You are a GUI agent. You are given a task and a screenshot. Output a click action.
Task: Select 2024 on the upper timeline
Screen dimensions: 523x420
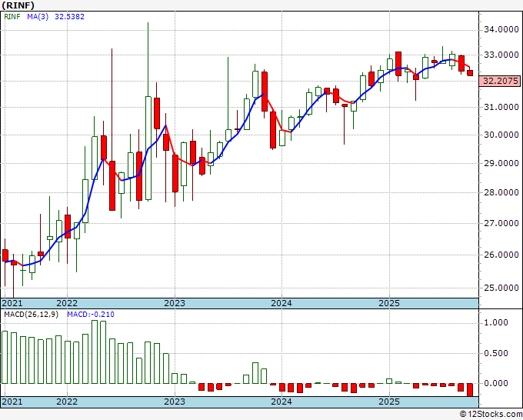[x=281, y=303]
